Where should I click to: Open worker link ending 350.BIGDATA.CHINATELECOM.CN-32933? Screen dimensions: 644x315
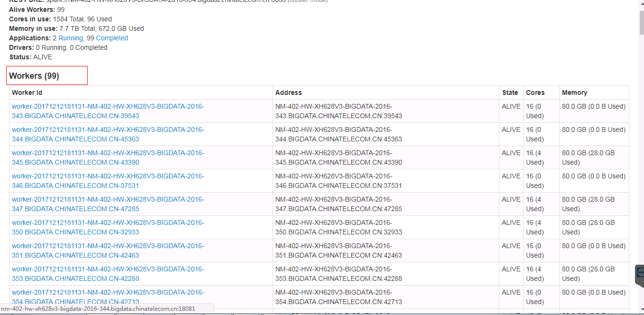(x=108, y=227)
